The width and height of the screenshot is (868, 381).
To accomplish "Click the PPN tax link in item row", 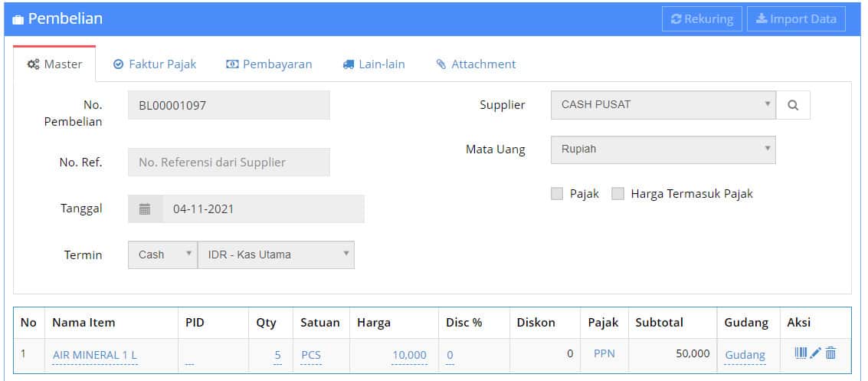I will pos(604,354).
